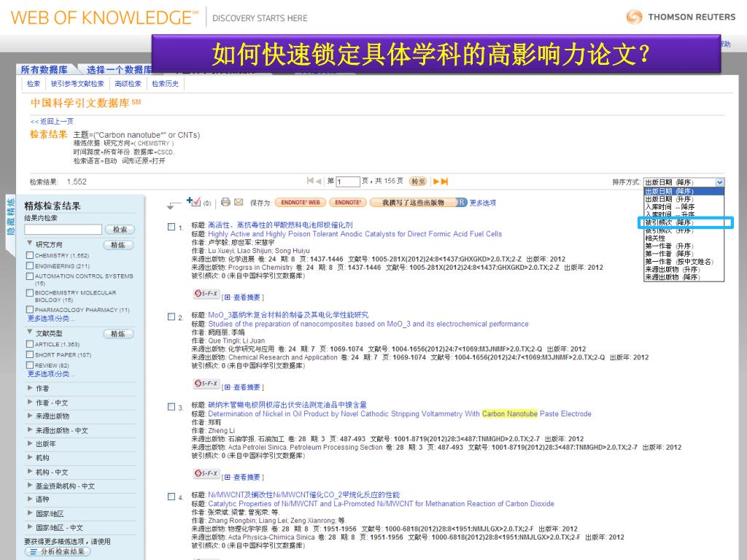Open S·F·X link icon for result 3
Image resolution: width=747 pixels, height=560 pixels.
(x=206, y=474)
